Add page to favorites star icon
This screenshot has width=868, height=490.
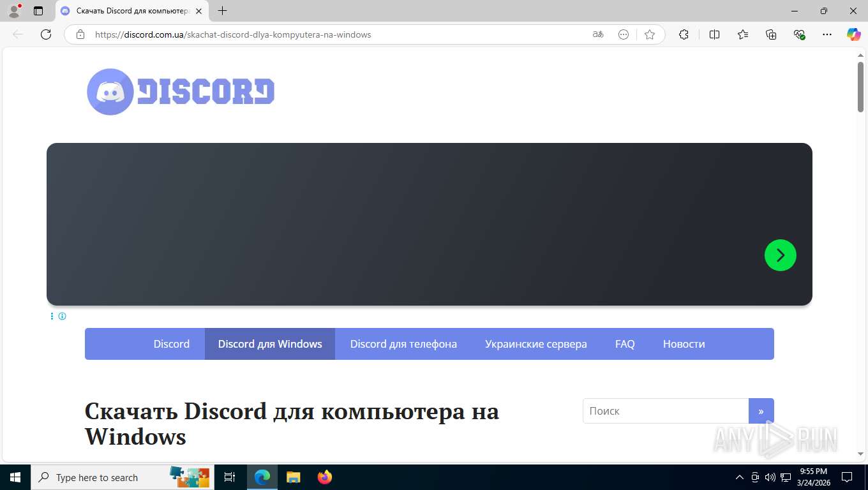click(x=650, y=34)
